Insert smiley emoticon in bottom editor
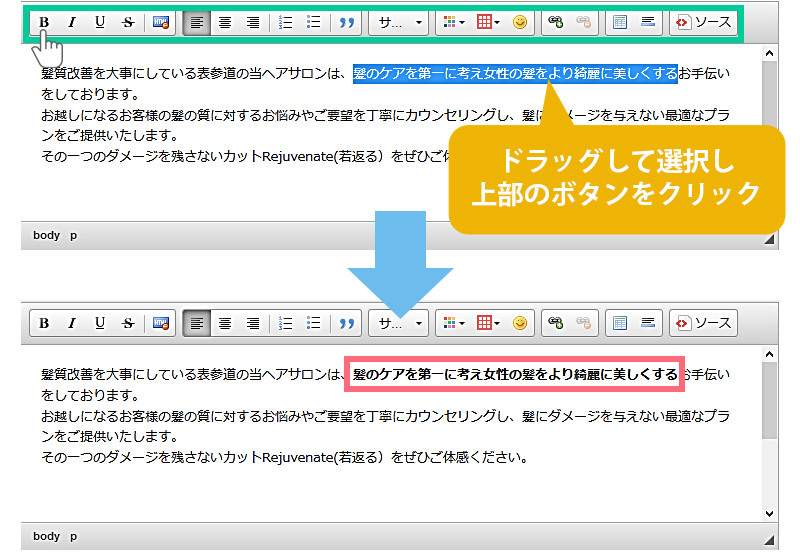This screenshot has width=800, height=559. [x=520, y=323]
